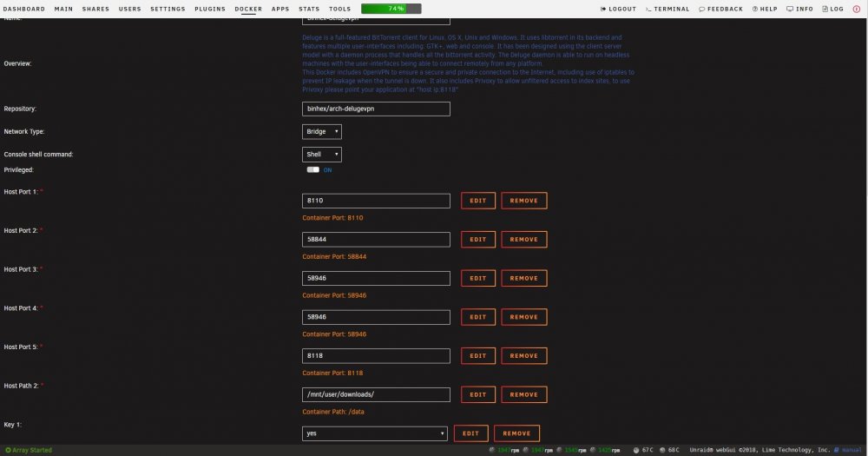Go to the Dashboard menu

point(23,9)
